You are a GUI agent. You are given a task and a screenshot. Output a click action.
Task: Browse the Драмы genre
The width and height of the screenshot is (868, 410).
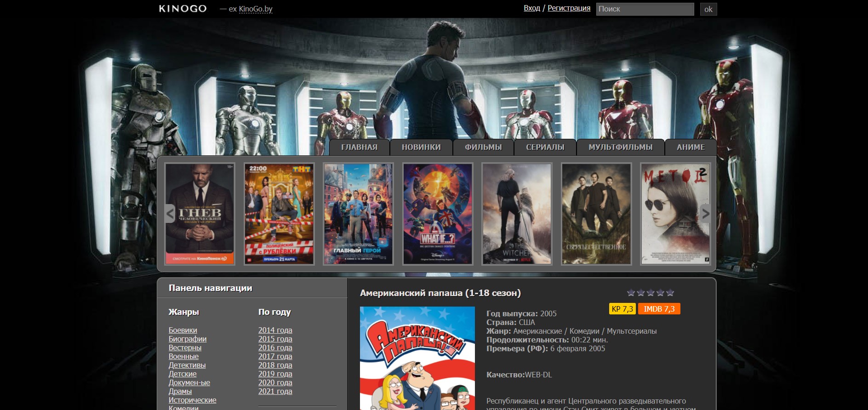pos(180,391)
